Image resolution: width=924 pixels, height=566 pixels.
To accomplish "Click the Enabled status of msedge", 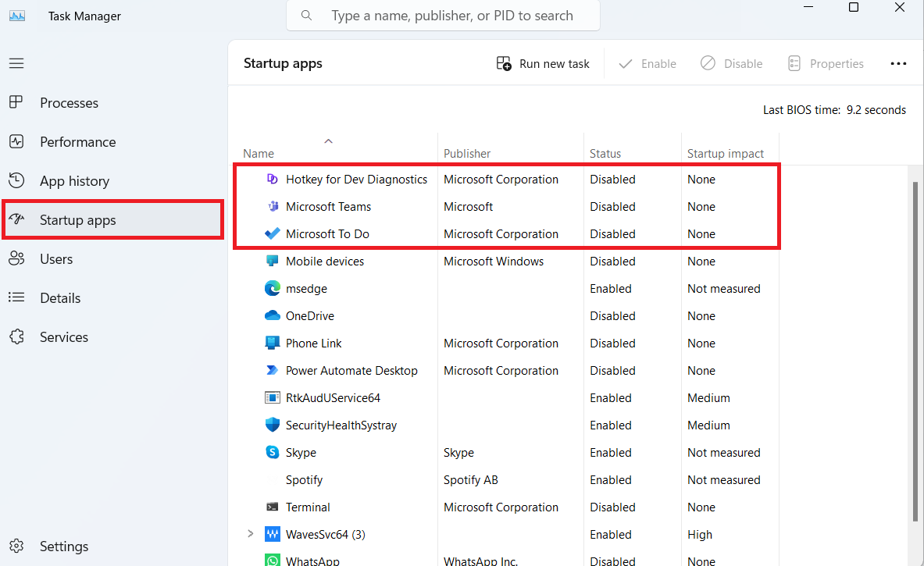I will (611, 289).
